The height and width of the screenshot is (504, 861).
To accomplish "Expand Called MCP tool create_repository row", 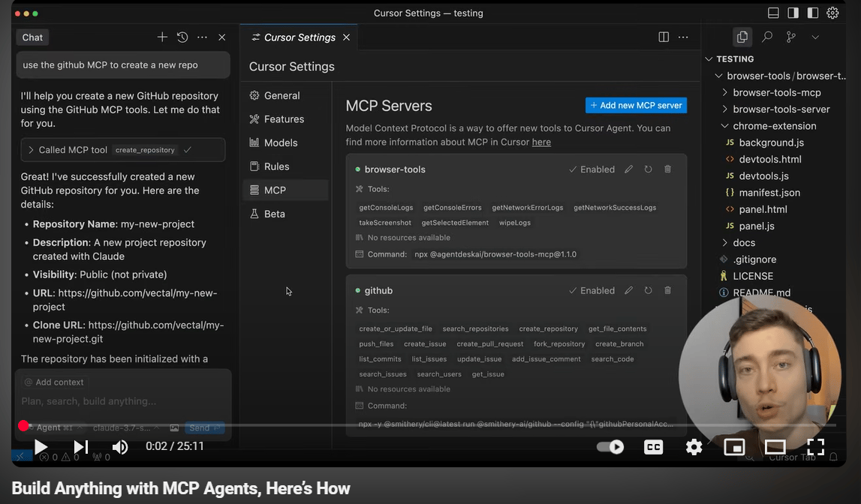I will coord(123,150).
